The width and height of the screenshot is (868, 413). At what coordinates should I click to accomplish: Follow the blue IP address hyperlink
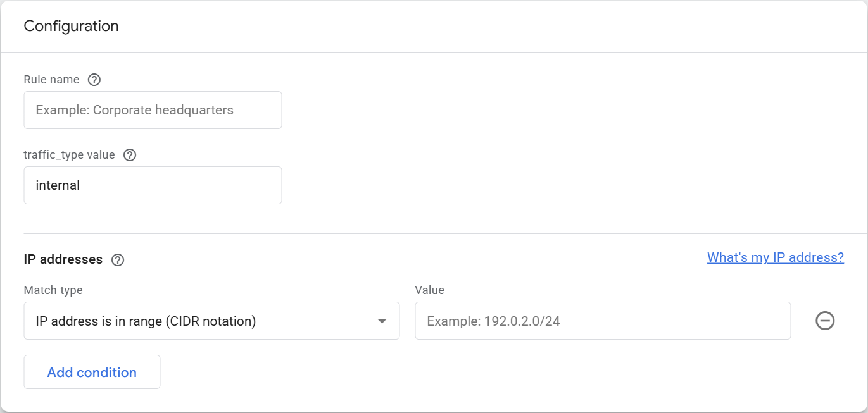click(x=774, y=257)
